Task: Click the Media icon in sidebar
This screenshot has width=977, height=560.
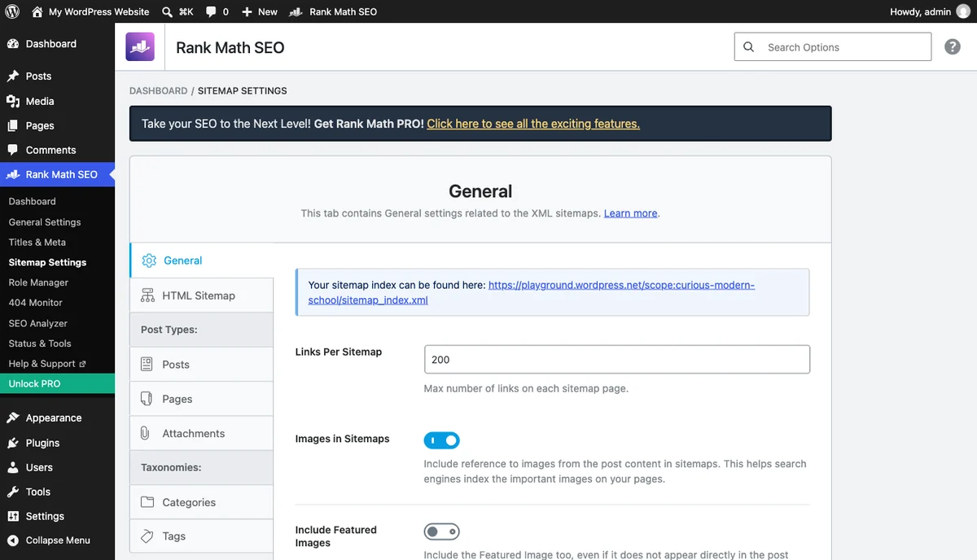Action: pos(13,101)
